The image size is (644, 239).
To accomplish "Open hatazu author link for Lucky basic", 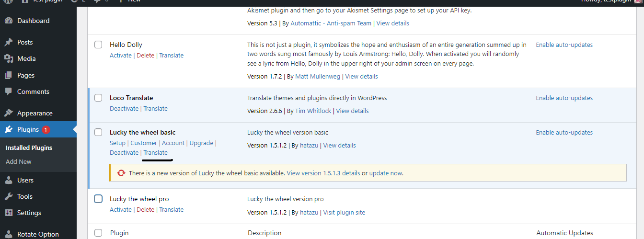I will tap(309, 145).
